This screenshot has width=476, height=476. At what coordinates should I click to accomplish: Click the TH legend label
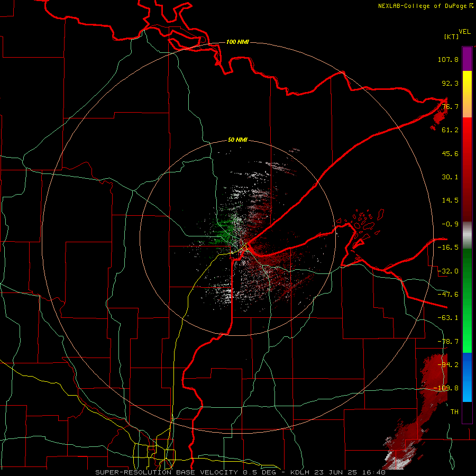coord(454,412)
